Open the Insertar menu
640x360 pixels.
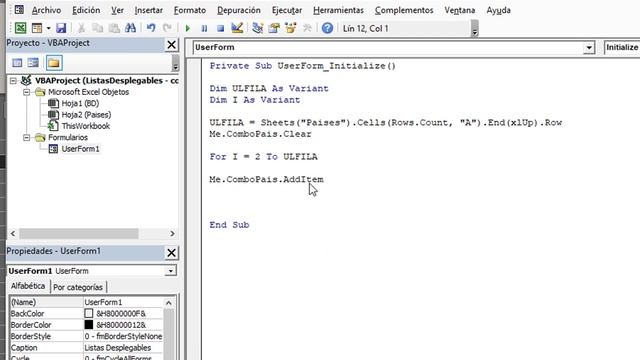[149, 10]
